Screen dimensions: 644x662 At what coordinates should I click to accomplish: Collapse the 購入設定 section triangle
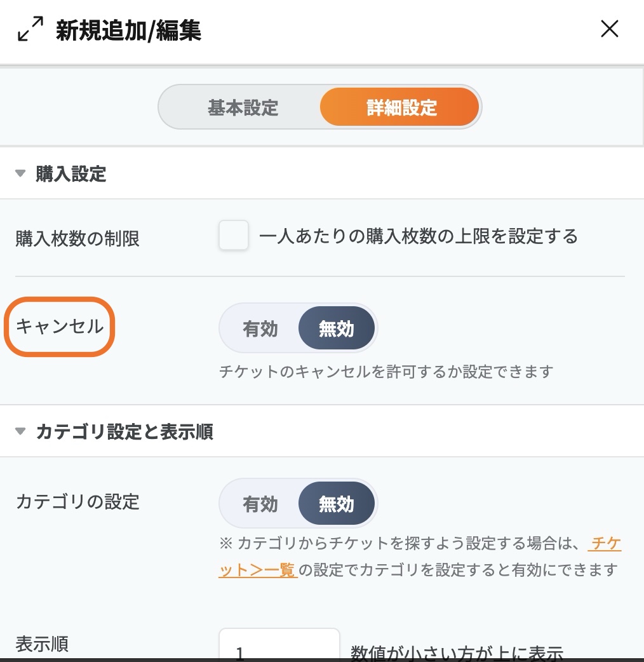point(20,173)
